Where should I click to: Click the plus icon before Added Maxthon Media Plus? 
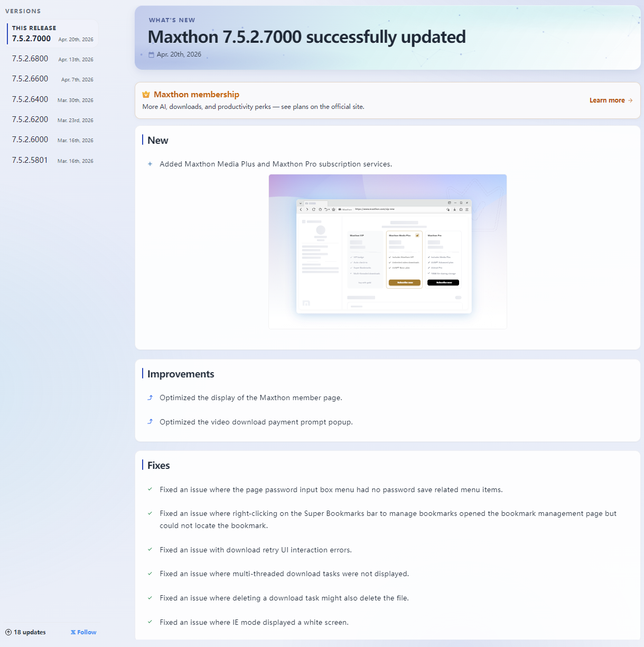[150, 164]
